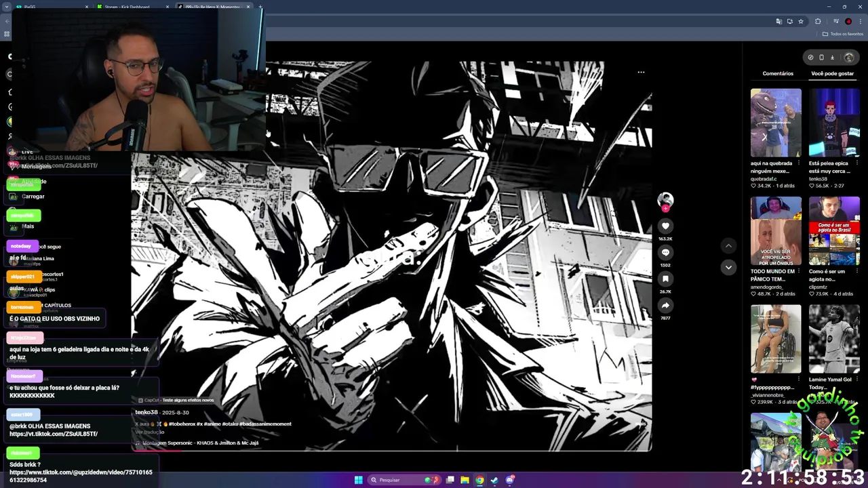This screenshot has height=488, width=868.
Task: Go to the next video arrow
Action: [728, 267]
